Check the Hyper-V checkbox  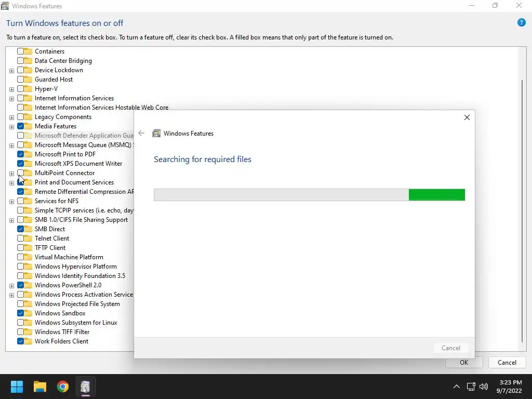(20, 88)
